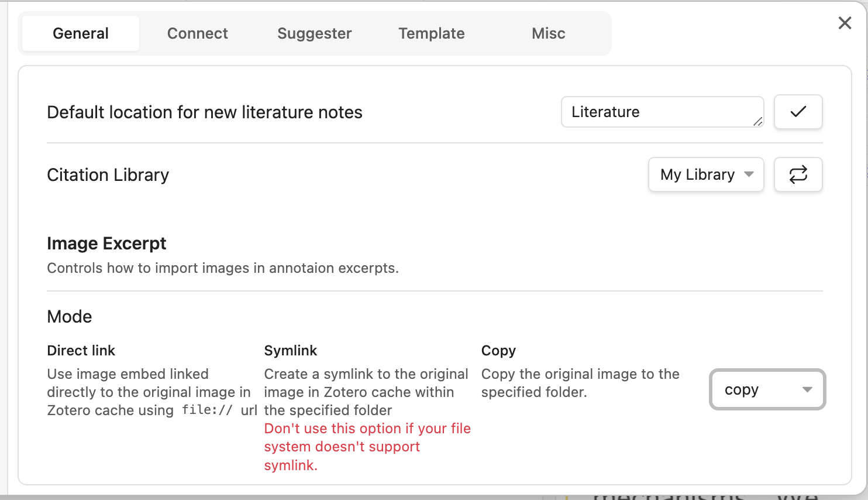
Task: Click the red symlink warning text
Action: click(x=367, y=446)
